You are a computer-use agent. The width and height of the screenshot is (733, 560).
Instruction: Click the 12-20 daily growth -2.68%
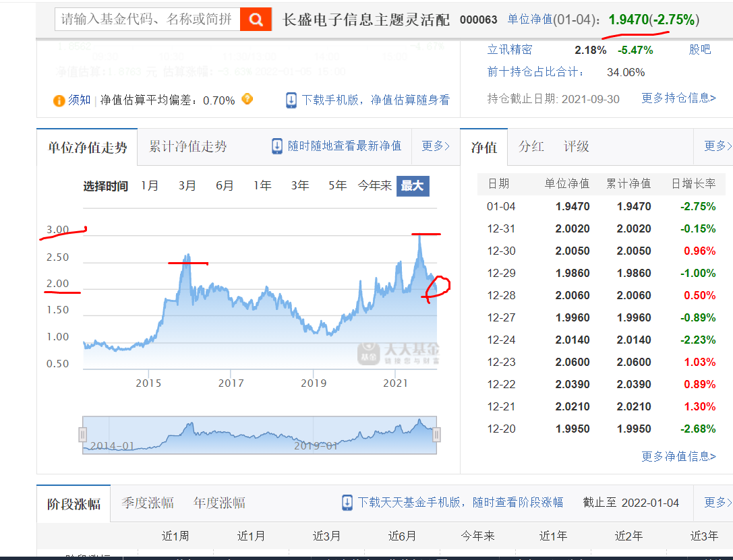698,429
